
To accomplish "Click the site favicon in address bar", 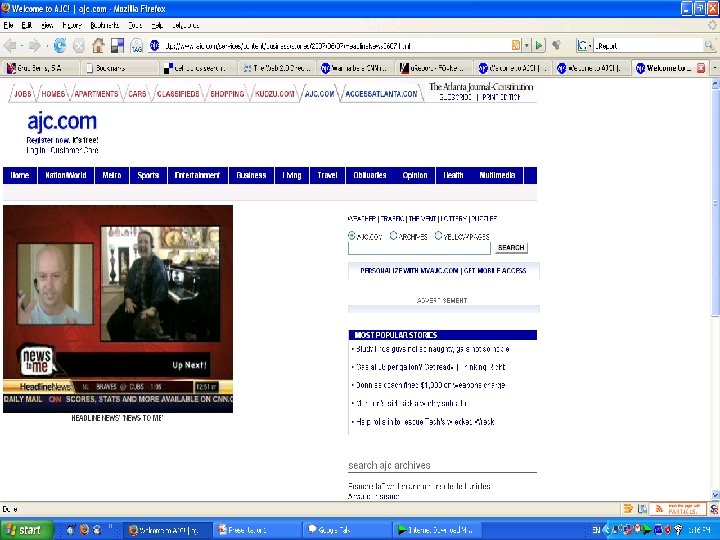I will click(x=155, y=45).
